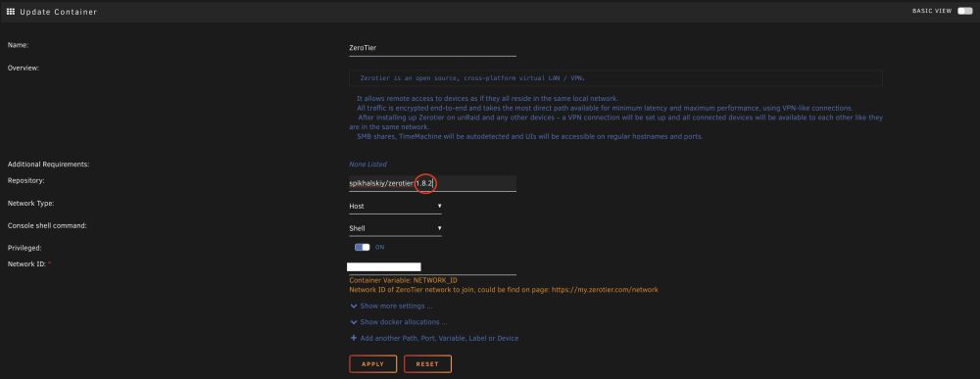
Task: Click the Network ID input field
Action: point(432,267)
